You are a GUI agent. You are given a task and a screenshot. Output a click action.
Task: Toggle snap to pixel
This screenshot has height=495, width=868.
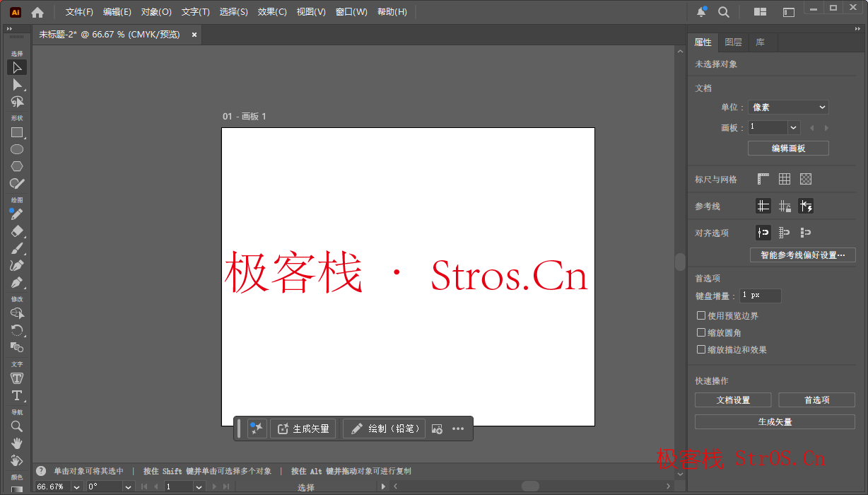click(x=806, y=233)
